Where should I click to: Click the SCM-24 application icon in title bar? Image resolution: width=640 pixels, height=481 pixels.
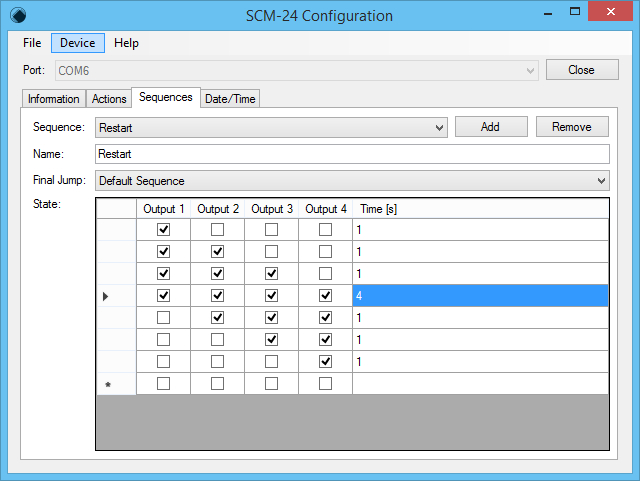(x=18, y=16)
